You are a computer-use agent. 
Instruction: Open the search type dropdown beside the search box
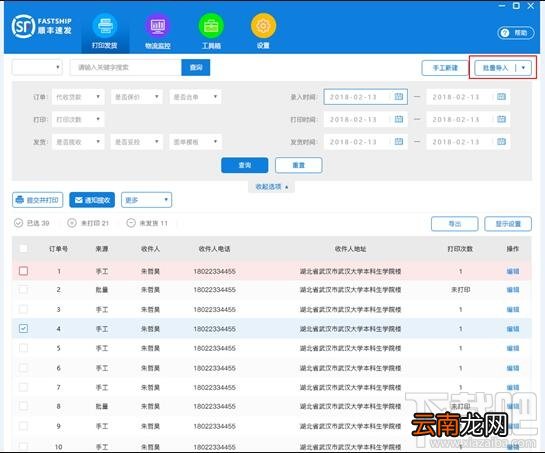pyautogui.click(x=37, y=67)
